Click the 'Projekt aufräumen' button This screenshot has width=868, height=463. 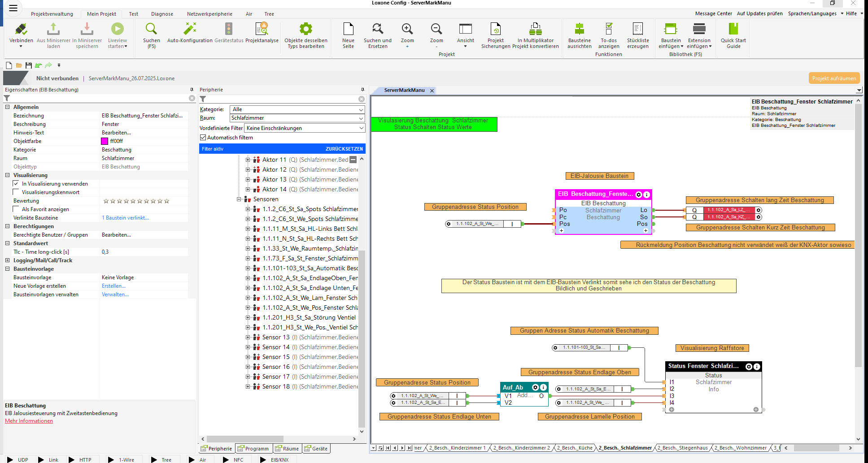tap(834, 78)
